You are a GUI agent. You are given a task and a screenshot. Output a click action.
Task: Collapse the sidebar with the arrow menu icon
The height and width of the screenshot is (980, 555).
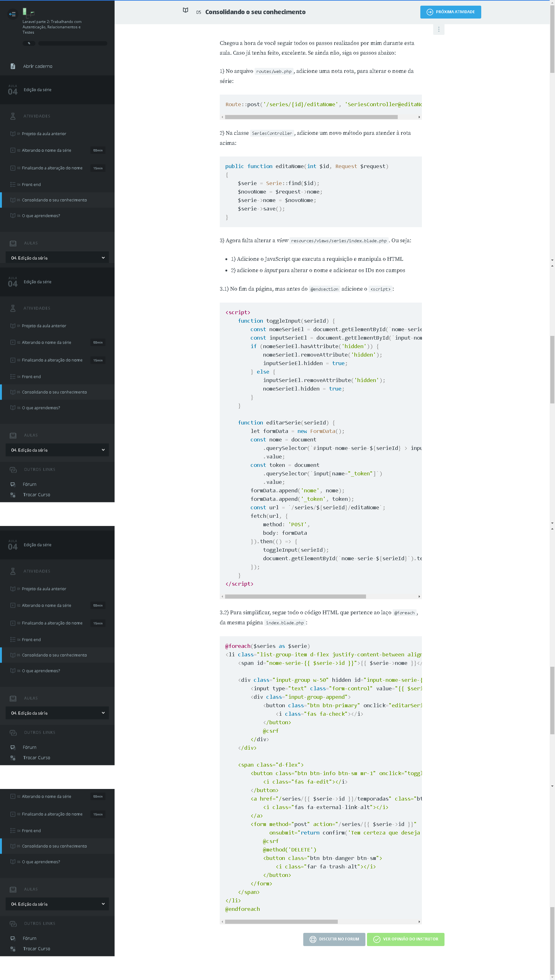coord(12,14)
